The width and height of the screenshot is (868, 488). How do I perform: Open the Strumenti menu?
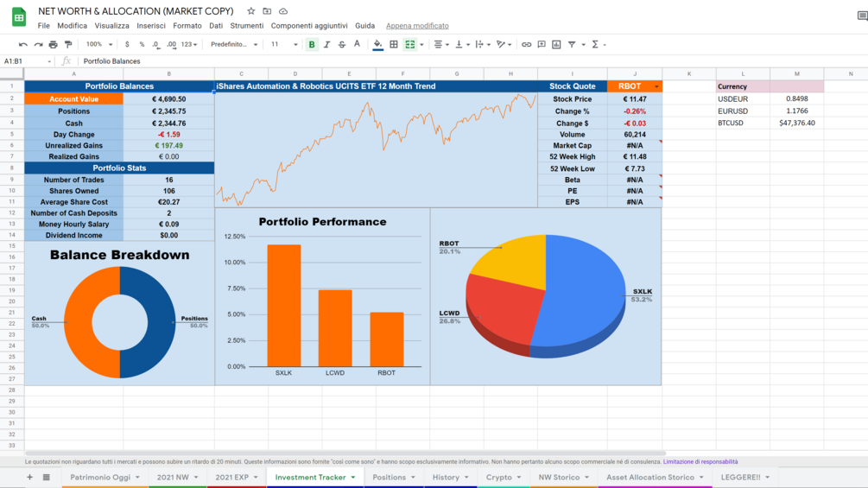pos(247,25)
